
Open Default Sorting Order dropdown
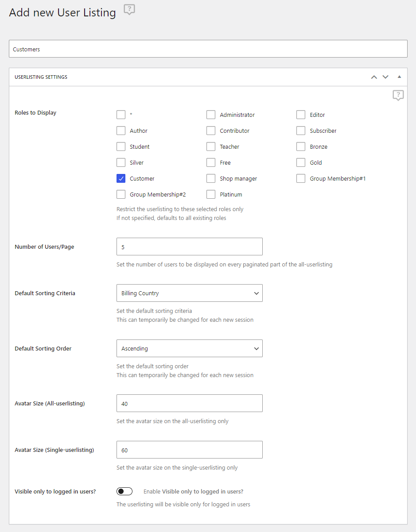coord(190,348)
